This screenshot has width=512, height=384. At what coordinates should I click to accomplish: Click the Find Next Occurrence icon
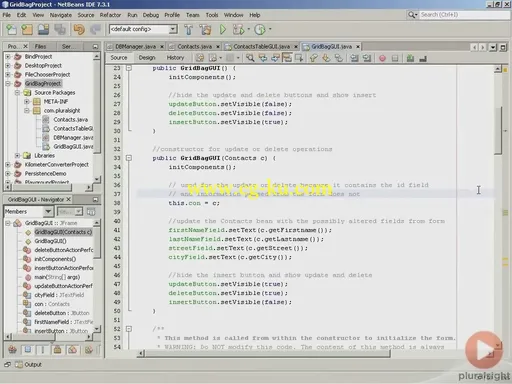pos(275,58)
